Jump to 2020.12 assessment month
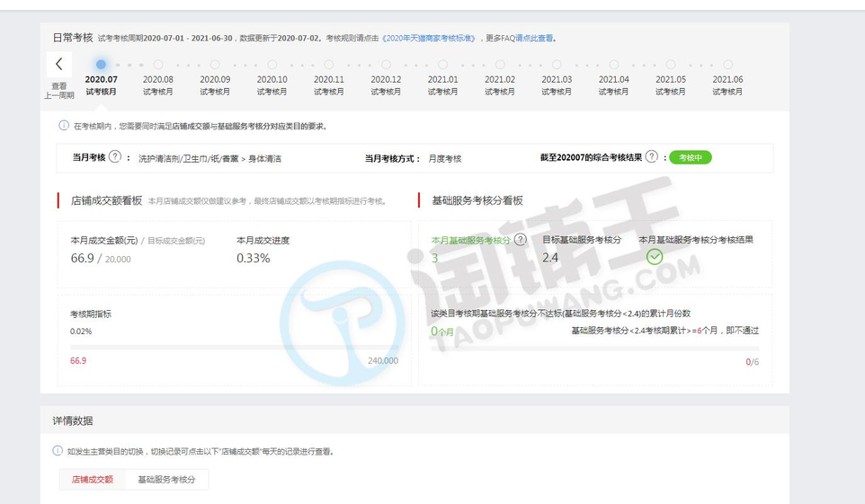The image size is (865, 504). [x=386, y=65]
